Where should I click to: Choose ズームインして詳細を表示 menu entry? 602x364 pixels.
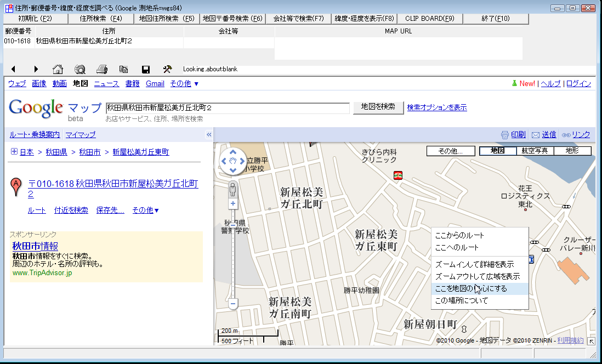(480, 264)
